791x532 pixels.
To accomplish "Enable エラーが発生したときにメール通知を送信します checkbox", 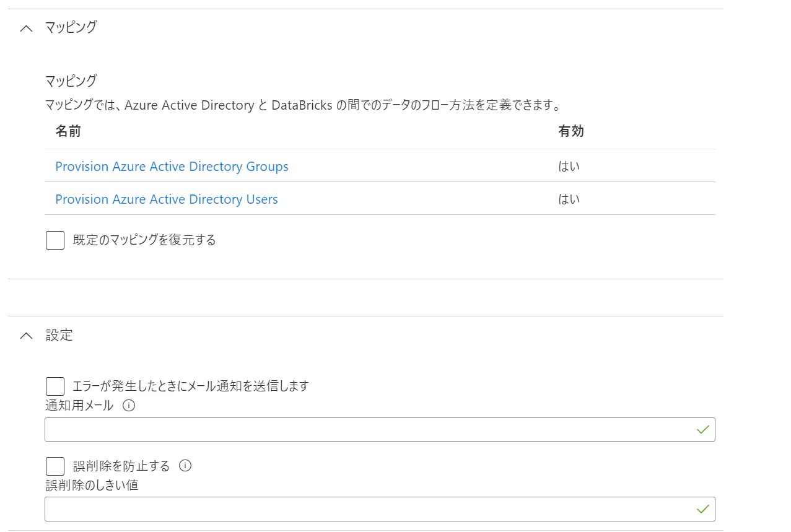I will (55, 386).
